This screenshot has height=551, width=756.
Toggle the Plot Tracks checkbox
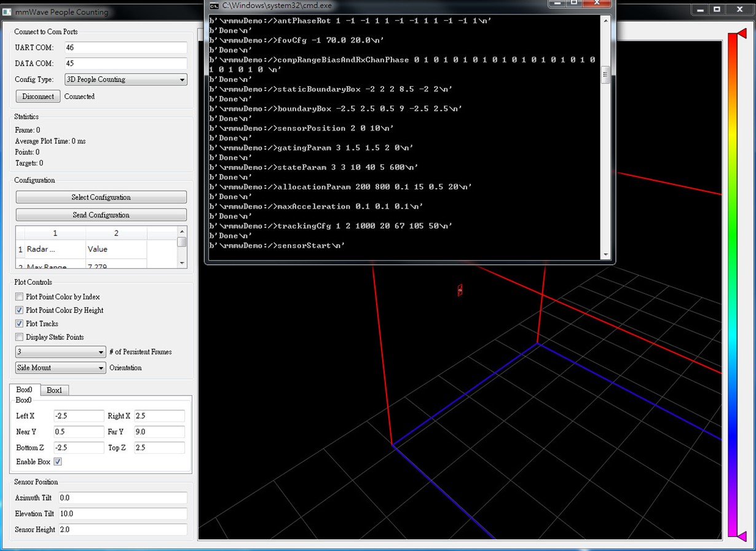[19, 324]
